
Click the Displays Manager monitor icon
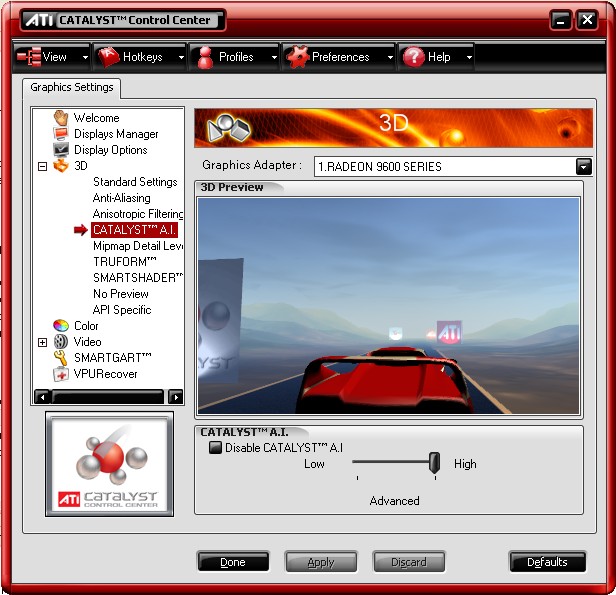61,134
